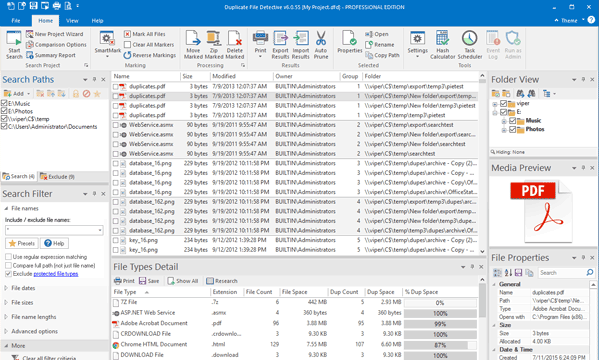This screenshot has height=360, width=601.
Task: Open the Task Scheduler
Action: click(x=470, y=45)
